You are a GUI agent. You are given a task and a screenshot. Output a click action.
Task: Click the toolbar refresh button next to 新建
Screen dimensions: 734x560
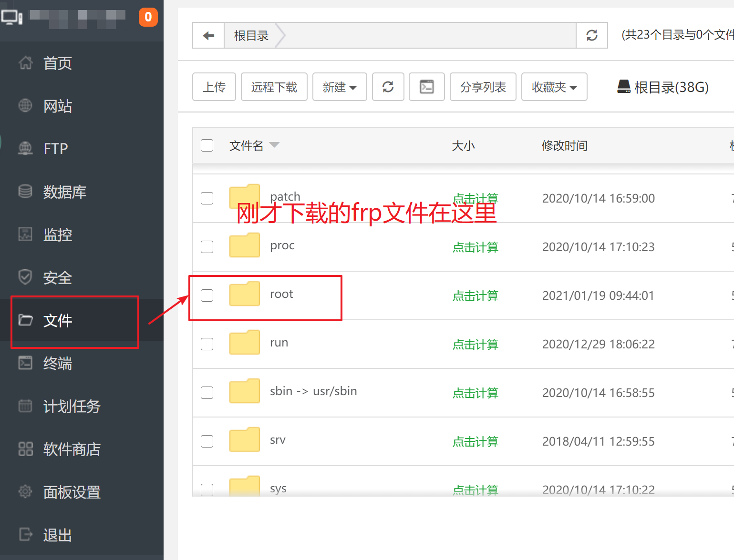coord(388,87)
